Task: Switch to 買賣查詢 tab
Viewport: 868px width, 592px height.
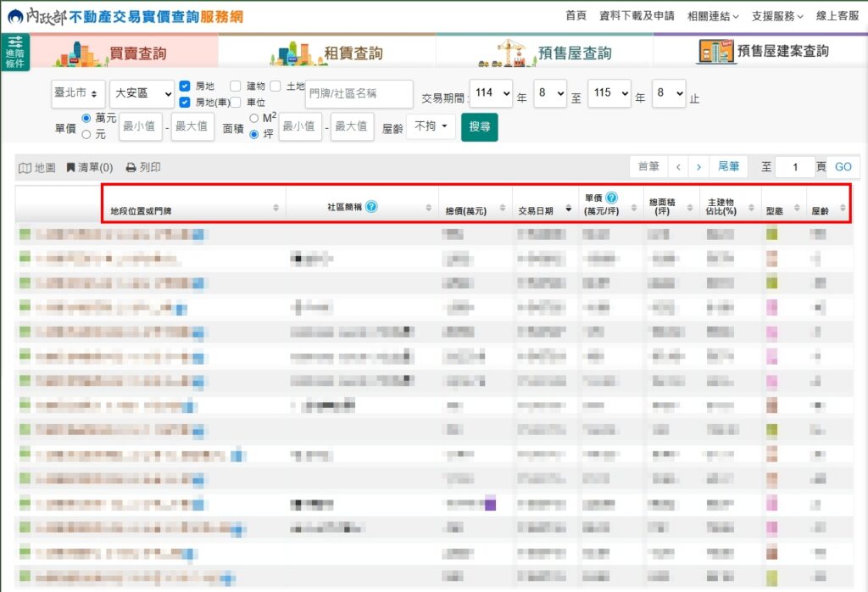Action: (124, 52)
